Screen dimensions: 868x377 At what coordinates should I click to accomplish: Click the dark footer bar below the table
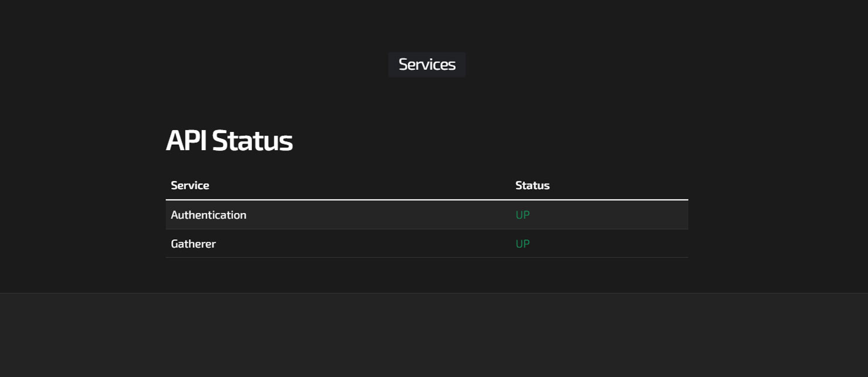coord(434,334)
